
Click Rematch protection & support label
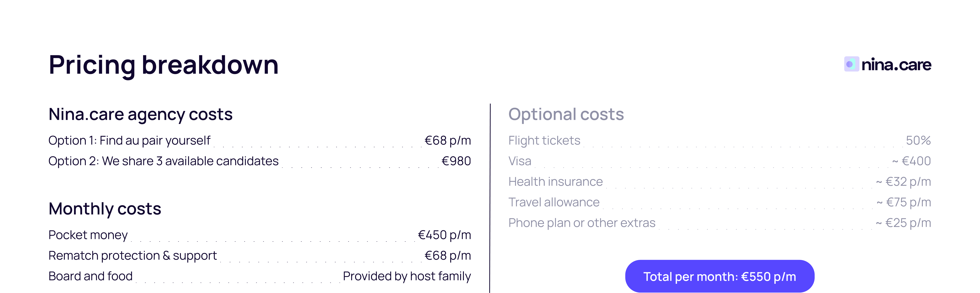[x=132, y=255]
